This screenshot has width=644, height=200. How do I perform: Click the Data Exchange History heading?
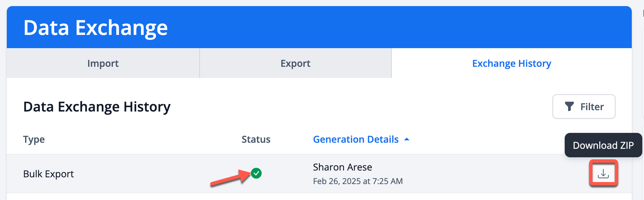coord(97,107)
